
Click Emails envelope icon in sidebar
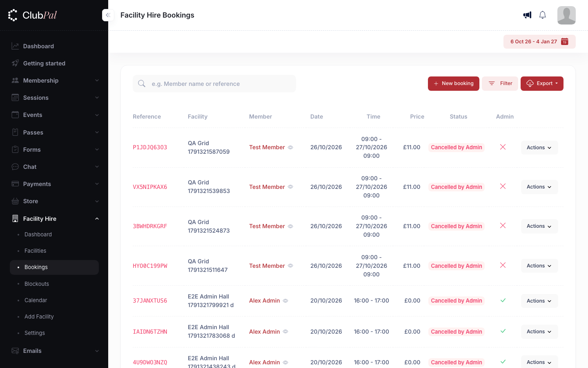tap(15, 351)
